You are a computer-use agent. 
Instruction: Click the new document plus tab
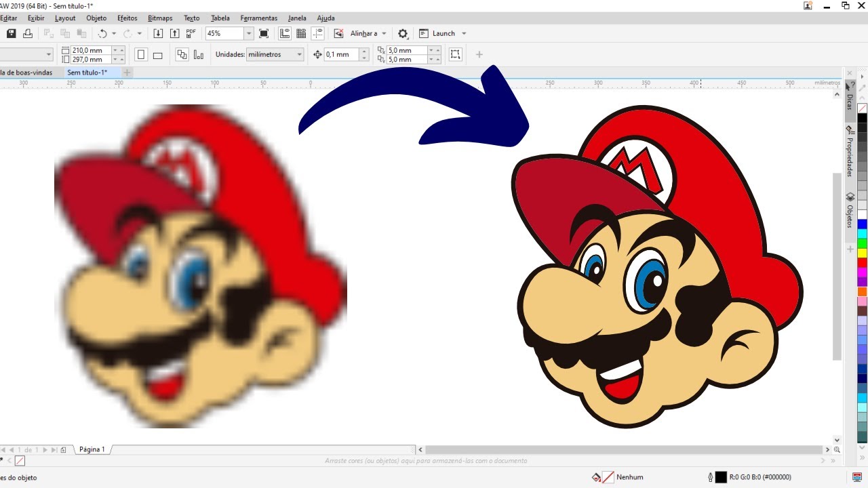click(x=127, y=73)
